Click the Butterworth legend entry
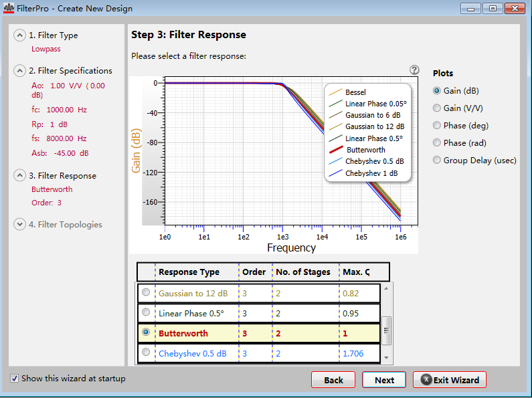The height and width of the screenshot is (398, 532). point(357,150)
